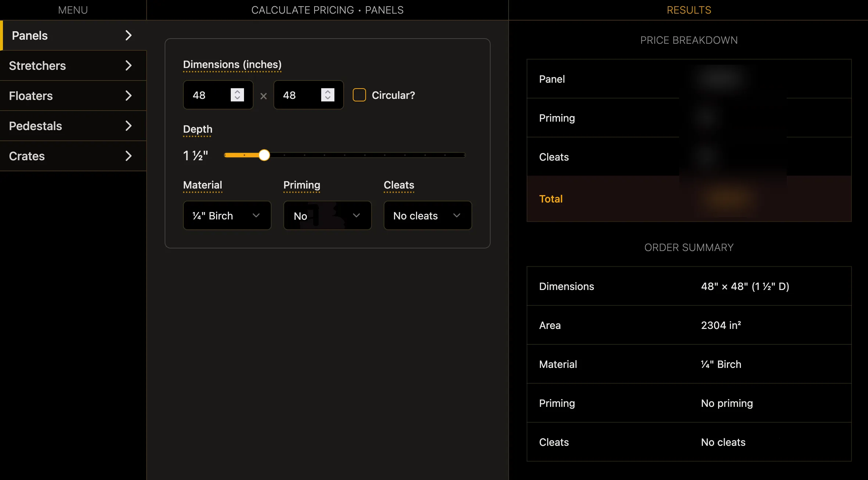Click the stepper arrows on second dimension field
This screenshot has width=868, height=480.
point(327,95)
